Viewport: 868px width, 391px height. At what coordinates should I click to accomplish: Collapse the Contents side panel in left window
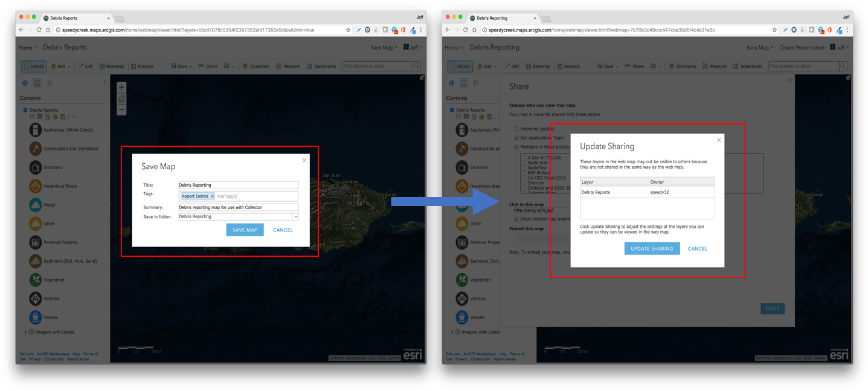pos(104,83)
